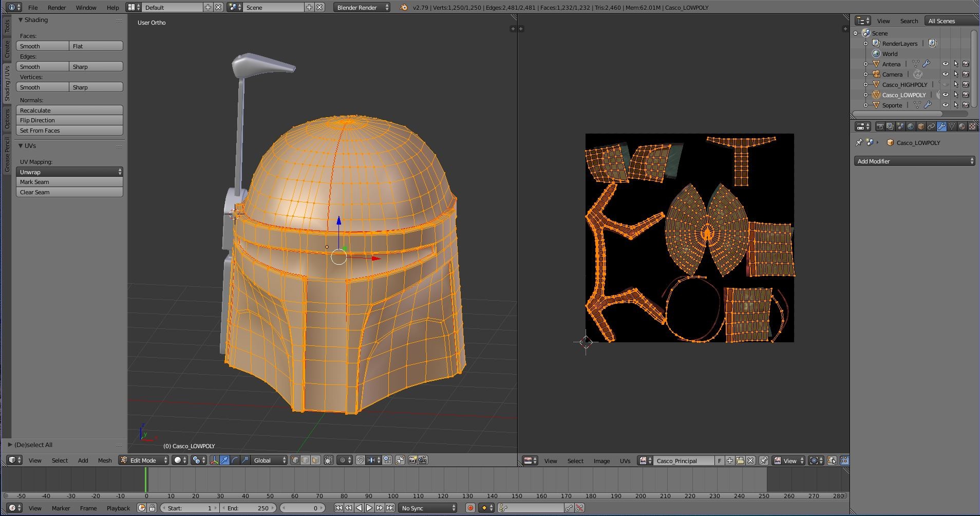Click the insert keyframe key icon
The height and width of the screenshot is (516, 980).
click(569, 508)
